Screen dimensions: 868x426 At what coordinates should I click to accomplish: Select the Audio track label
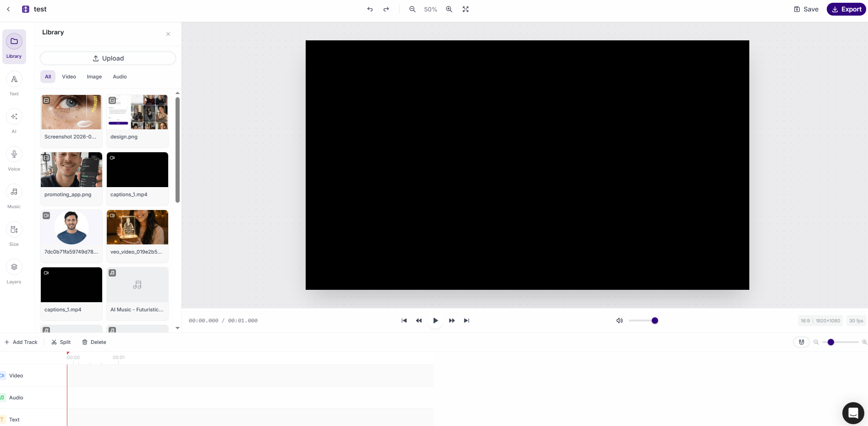[x=16, y=398]
